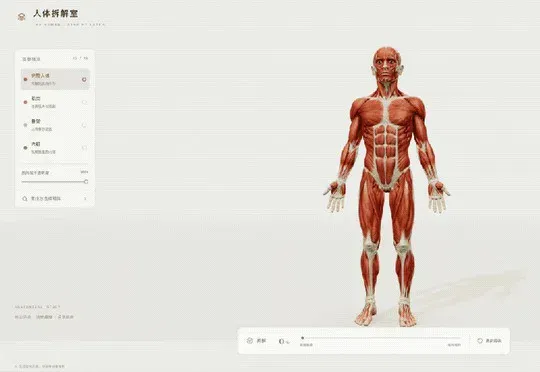Screen dimensions: 540x372
Task: Open the 肌肉 layer entry
Action: click(55, 102)
